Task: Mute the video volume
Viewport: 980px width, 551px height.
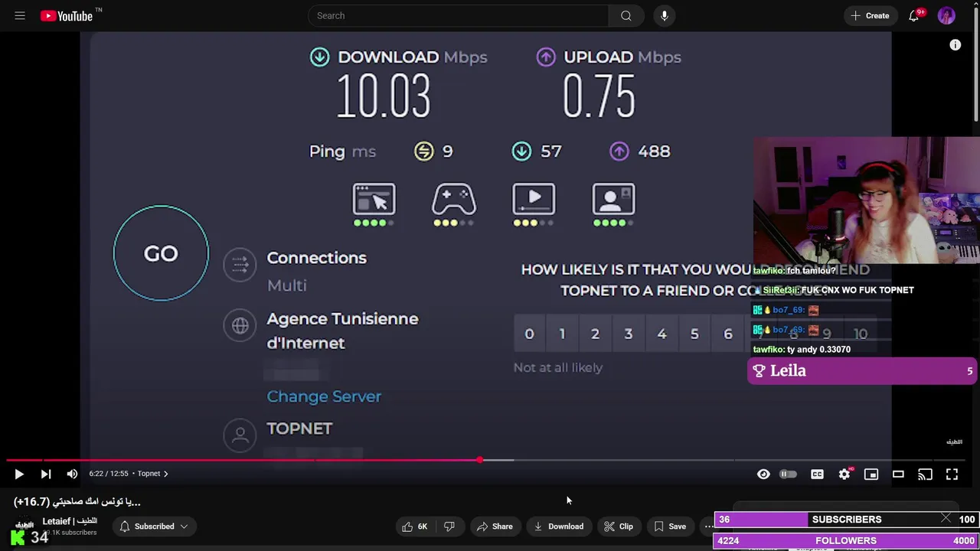Action: 72,474
